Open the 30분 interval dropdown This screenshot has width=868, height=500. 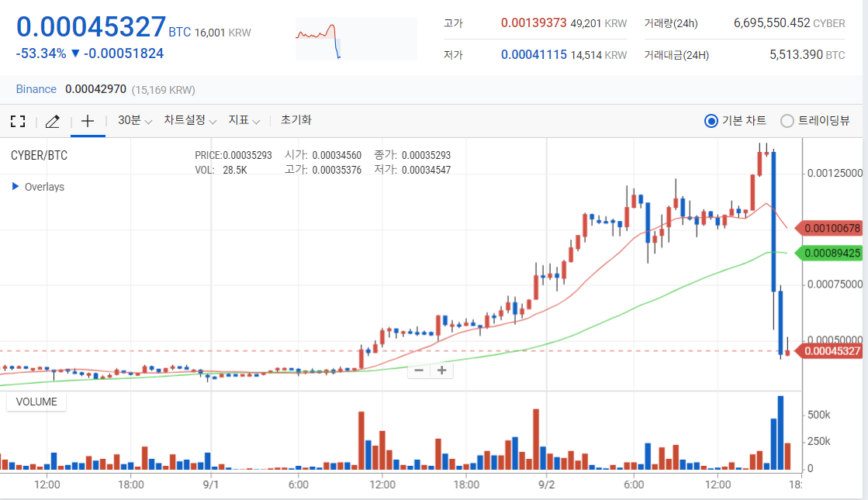pos(131,120)
